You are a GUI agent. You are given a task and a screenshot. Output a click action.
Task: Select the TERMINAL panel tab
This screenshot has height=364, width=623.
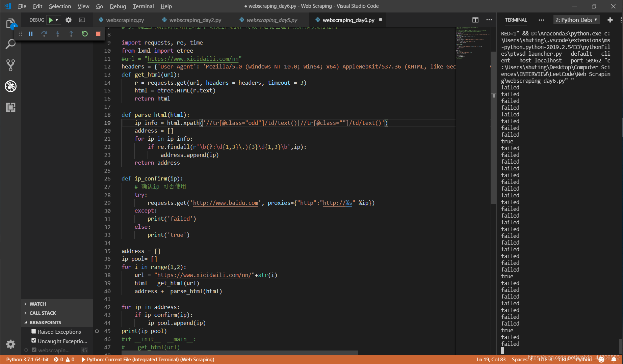tap(516, 20)
